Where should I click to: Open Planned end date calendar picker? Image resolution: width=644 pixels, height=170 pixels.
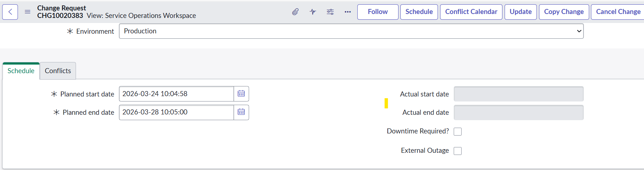[x=241, y=112]
